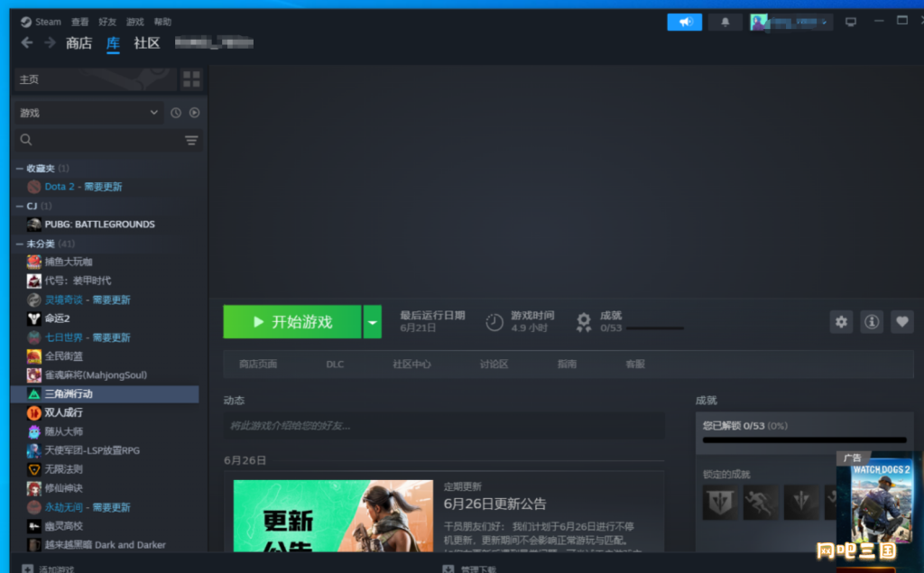Open the 6月26日更新公告 headline
The image size is (924, 573).
tap(495, 504)
